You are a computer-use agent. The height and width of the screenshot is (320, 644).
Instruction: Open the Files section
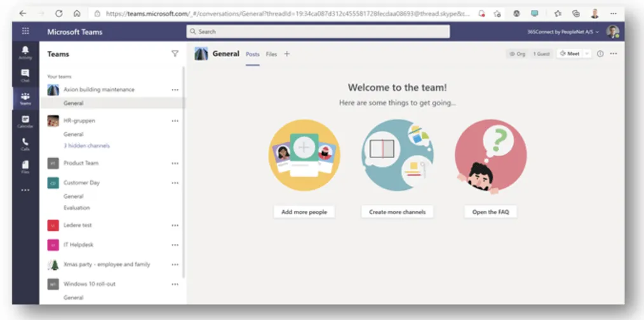25,167
